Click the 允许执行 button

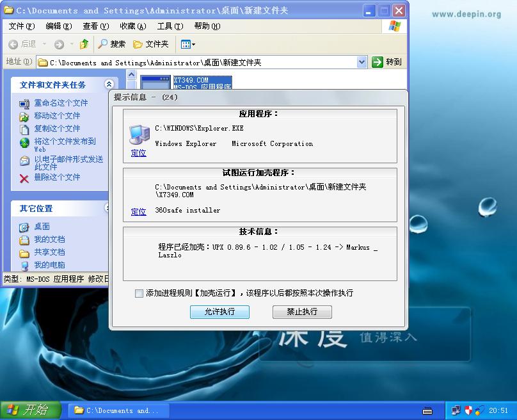tap(219, 312)
